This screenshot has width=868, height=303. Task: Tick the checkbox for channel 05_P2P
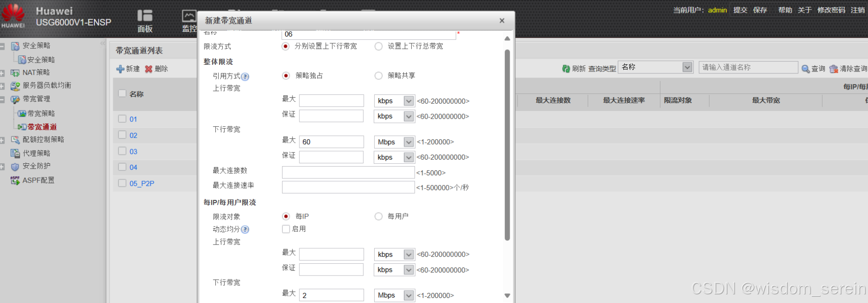coord(122,183)
